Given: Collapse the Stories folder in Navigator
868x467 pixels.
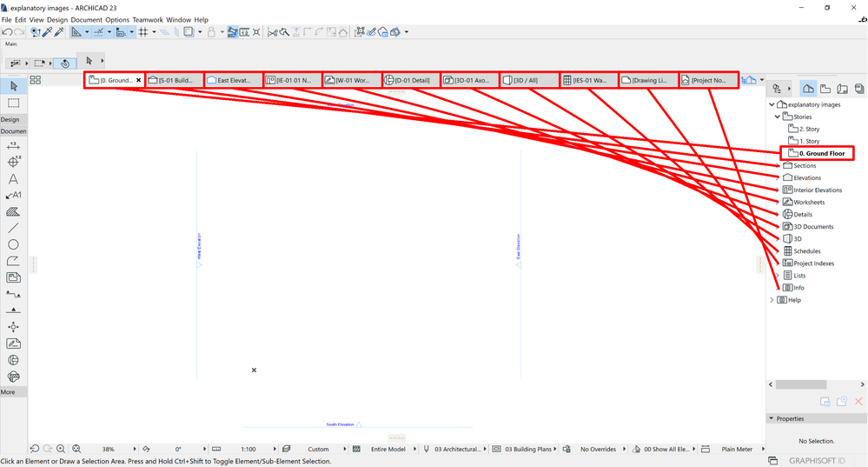Looking at the screenshot, I should pyautogui.click(x=778, y=117).
